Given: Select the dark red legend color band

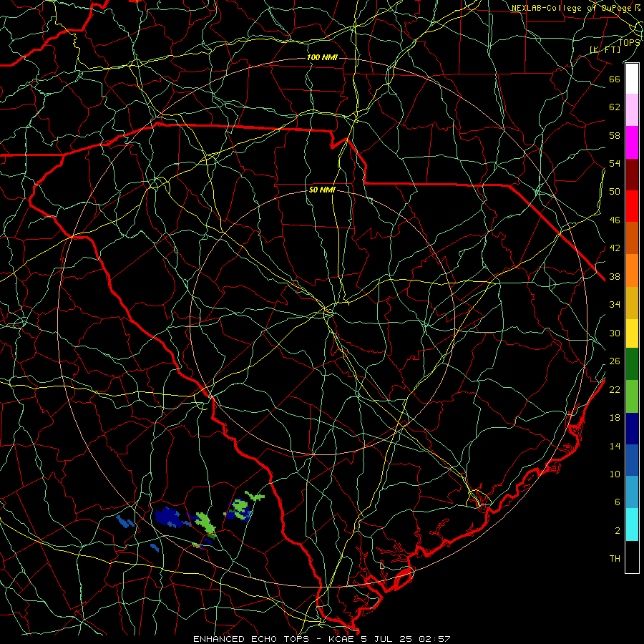Looking at the screenshot, I should click(632, 174).
